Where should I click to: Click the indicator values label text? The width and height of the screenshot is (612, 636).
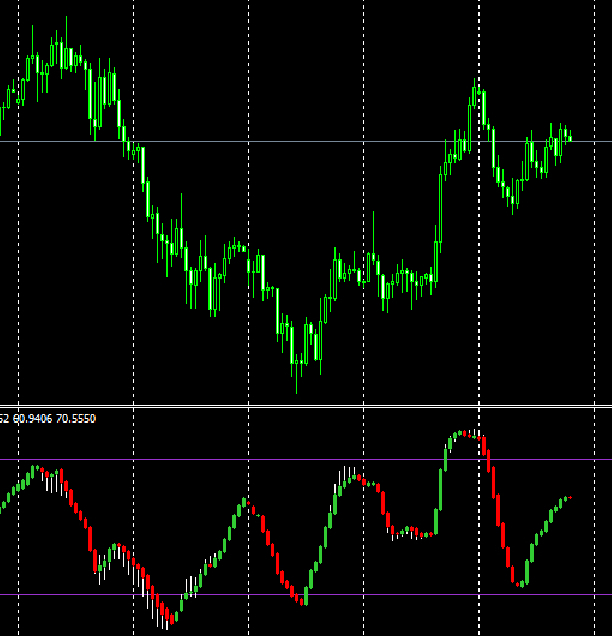click(x=48, y=418)
